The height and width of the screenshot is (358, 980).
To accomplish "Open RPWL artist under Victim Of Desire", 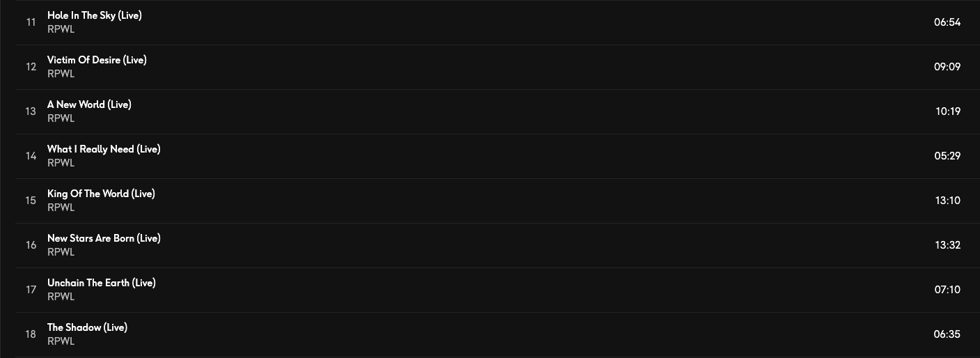I will point(61,74).
